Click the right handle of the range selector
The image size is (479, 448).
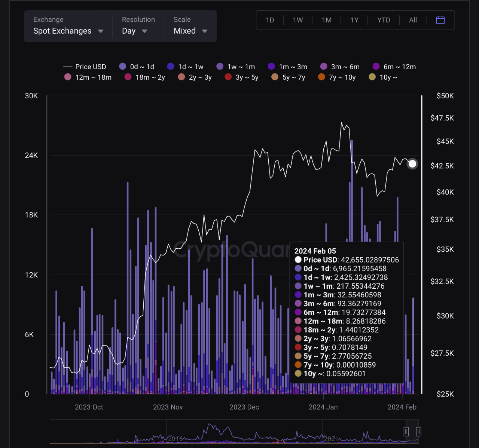coord(418,431)
